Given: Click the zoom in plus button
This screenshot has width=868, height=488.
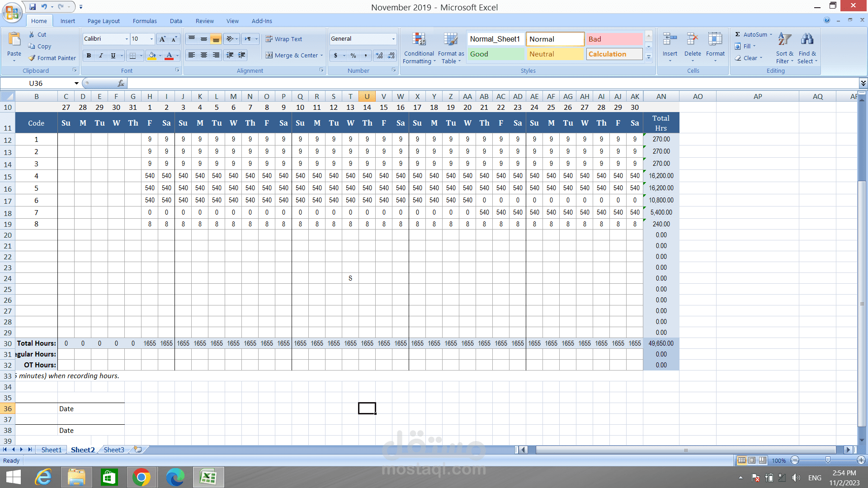Looking at the screenshot, I should (x=861, y=460).
